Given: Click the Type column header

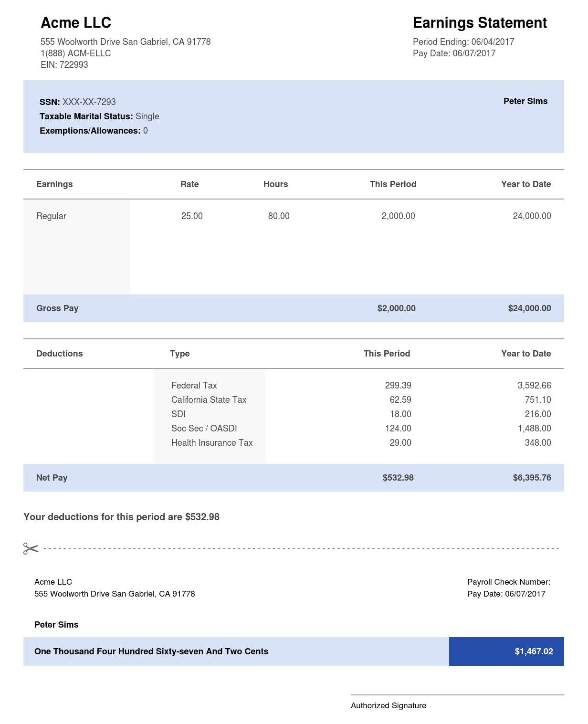Looking at the screenshot, I should (180, 354).
